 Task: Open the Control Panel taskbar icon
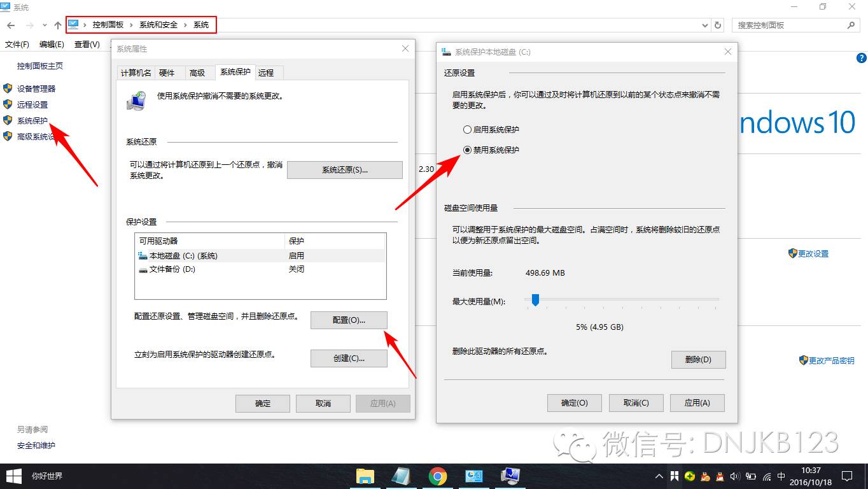(474, 476)
